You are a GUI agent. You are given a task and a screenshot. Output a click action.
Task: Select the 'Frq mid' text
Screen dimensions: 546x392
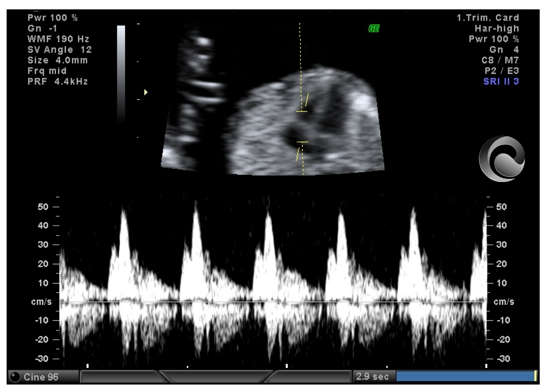[47, 71]
